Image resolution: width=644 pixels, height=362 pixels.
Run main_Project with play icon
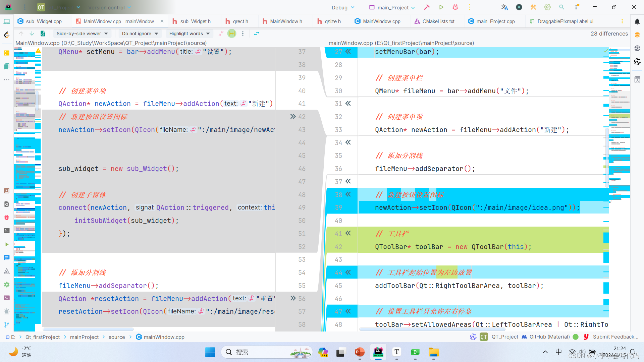coord(441,7)
